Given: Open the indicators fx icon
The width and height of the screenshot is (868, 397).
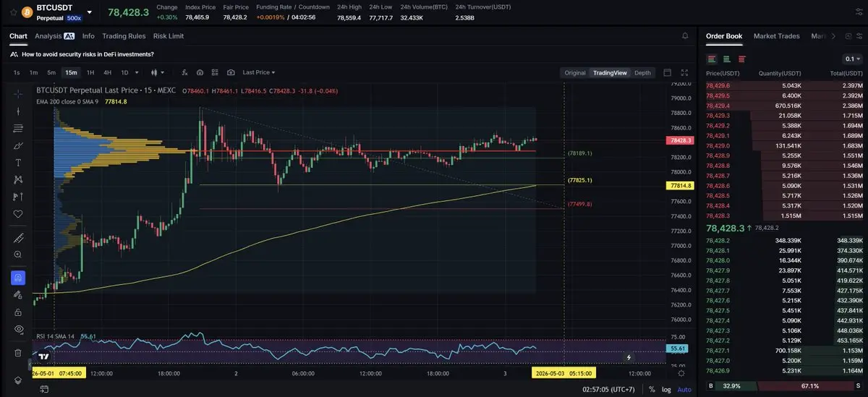Looking at the screenshot, I should coord(185,72).
